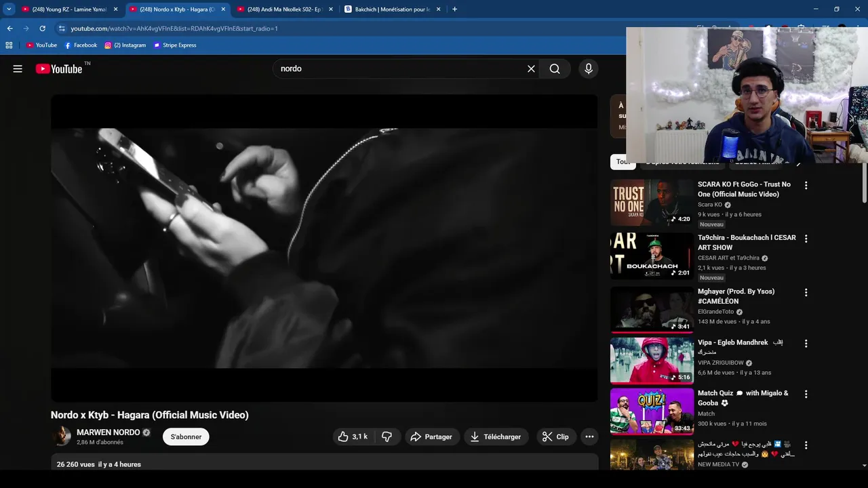868x488 pixels.
Task: Click the address bar URL
Action: [x=174, y=28]
